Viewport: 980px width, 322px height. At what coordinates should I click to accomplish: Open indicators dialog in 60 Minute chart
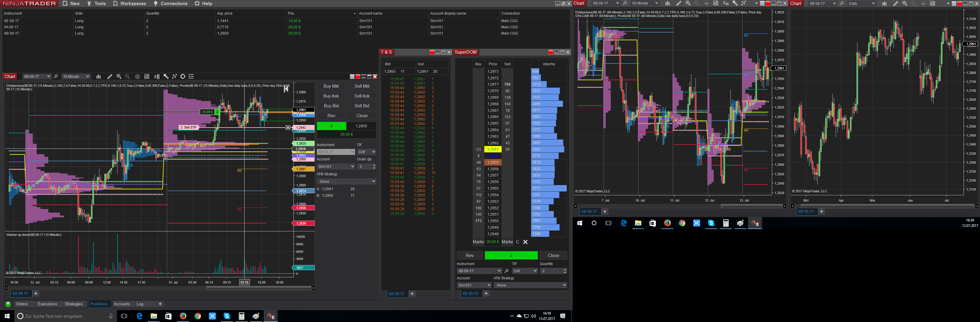(735, 3)
